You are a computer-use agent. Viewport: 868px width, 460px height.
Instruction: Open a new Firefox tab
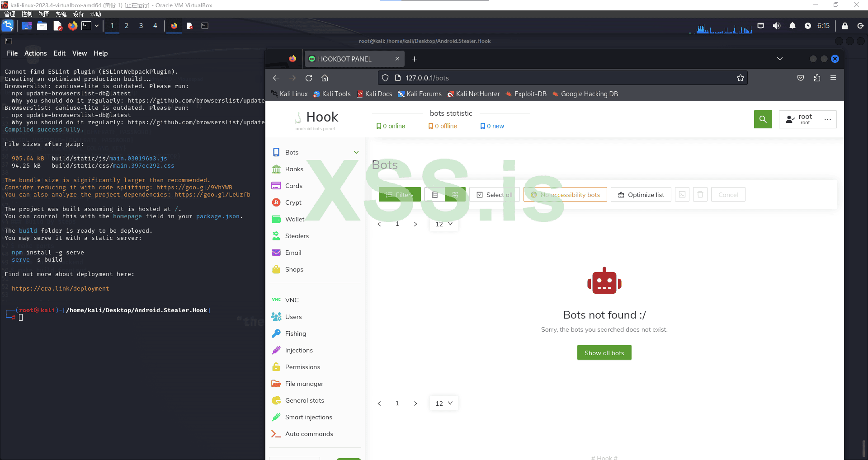[415, 59]
